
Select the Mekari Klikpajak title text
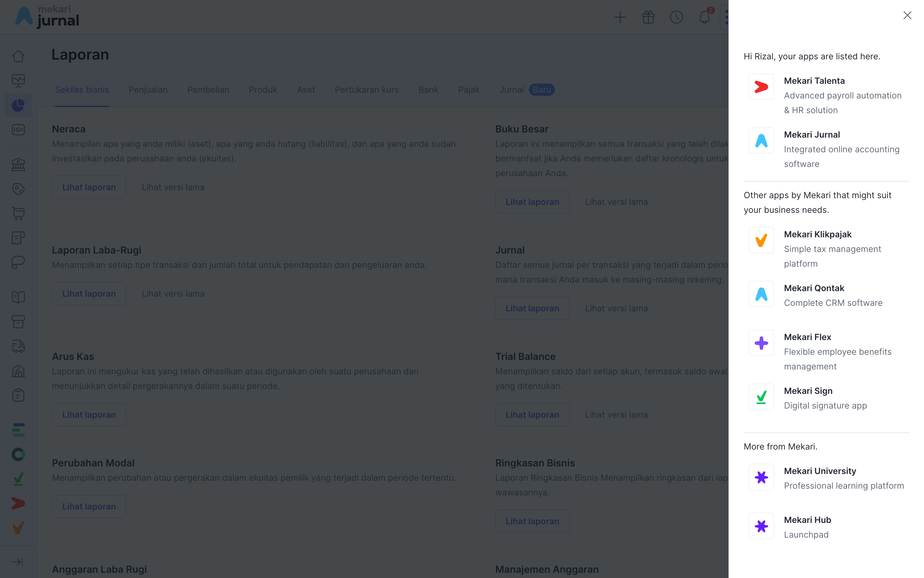[817, 234]
